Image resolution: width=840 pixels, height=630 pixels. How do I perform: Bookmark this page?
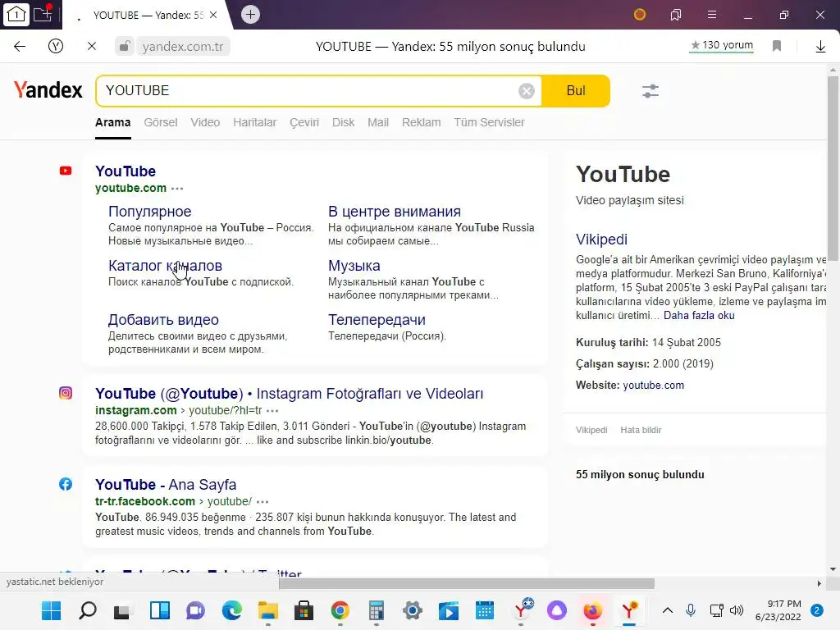pyautogui.click(x=777, y=46)
